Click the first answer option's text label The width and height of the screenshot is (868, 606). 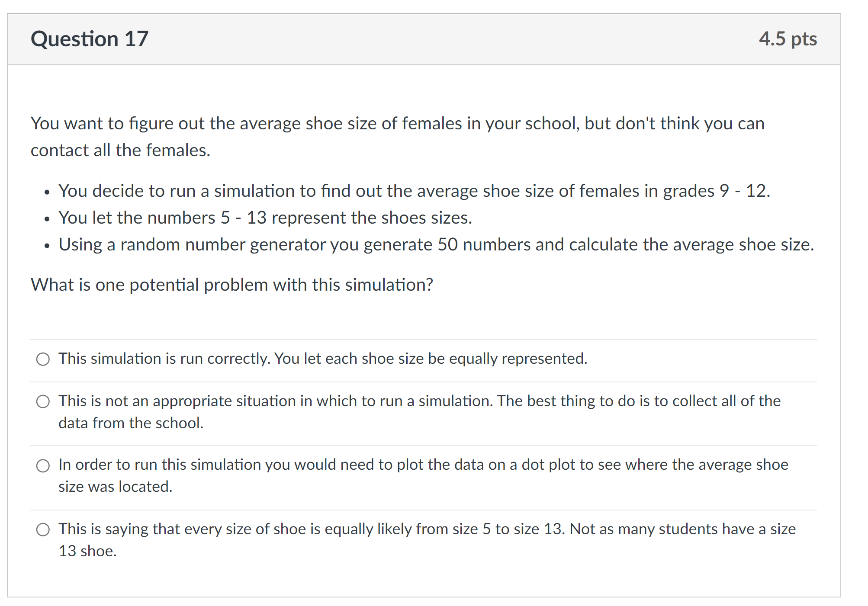coord(322,359)
